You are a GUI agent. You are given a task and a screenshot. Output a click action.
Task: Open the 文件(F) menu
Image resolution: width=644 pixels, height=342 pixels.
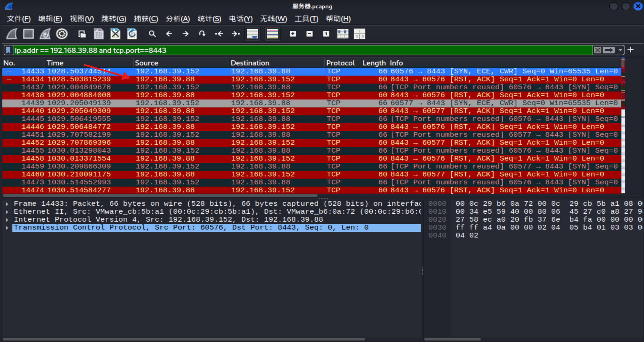(19, 19)
